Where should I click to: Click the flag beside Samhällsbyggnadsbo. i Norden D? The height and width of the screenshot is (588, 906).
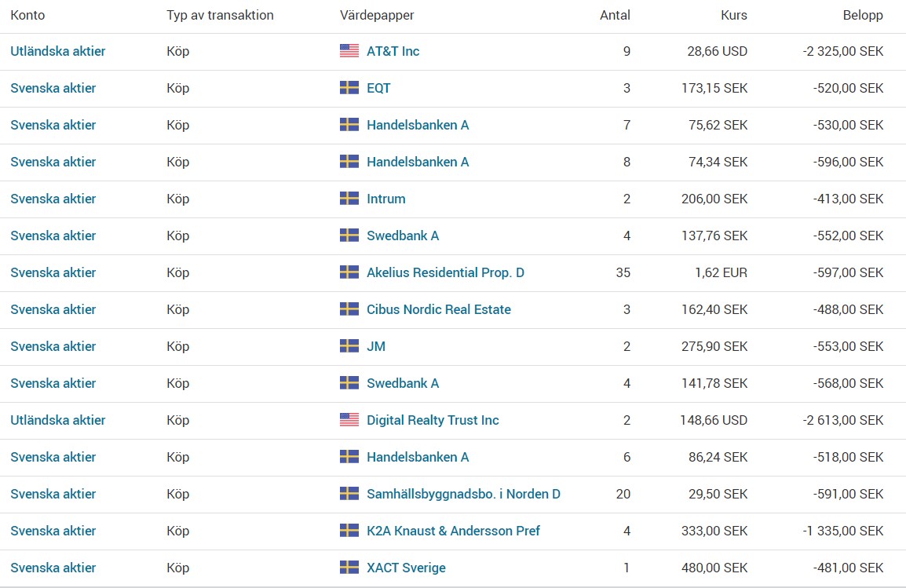click(x=349, y=494)
